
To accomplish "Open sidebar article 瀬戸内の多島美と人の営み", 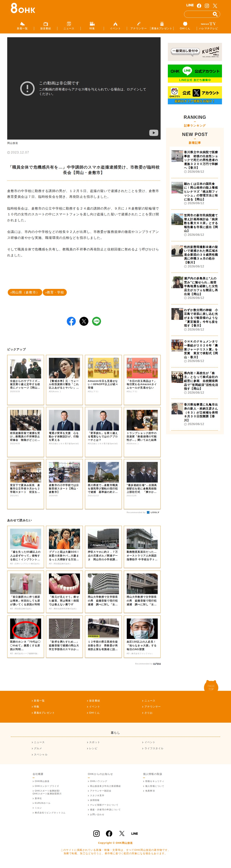I will coord(195,288).
